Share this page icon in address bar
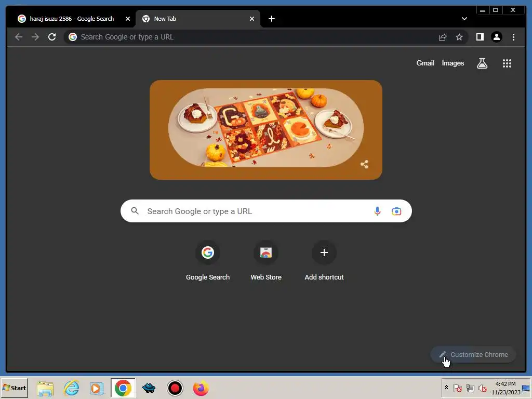This screenshot has width=532, height=399. pyautogui.click(x=443, y=37)
